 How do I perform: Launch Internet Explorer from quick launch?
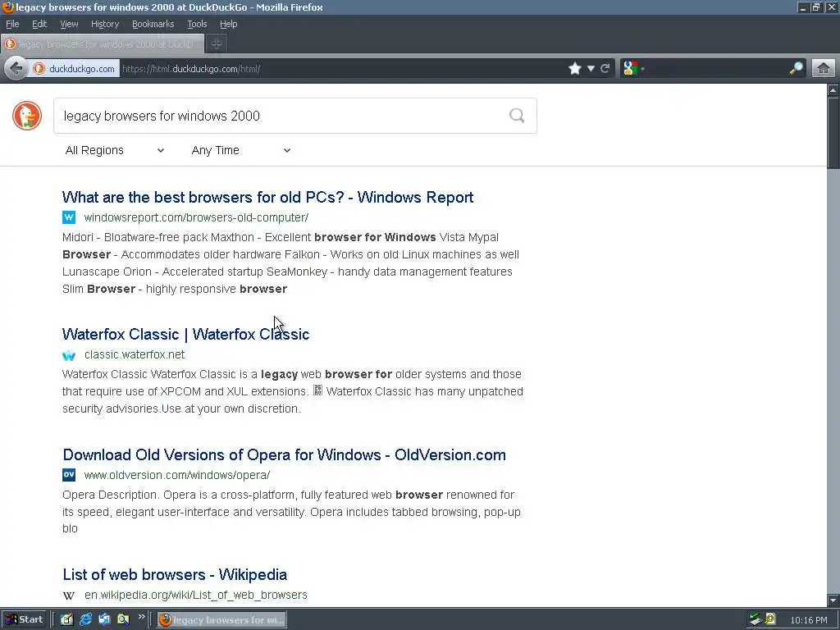[85, 620]
